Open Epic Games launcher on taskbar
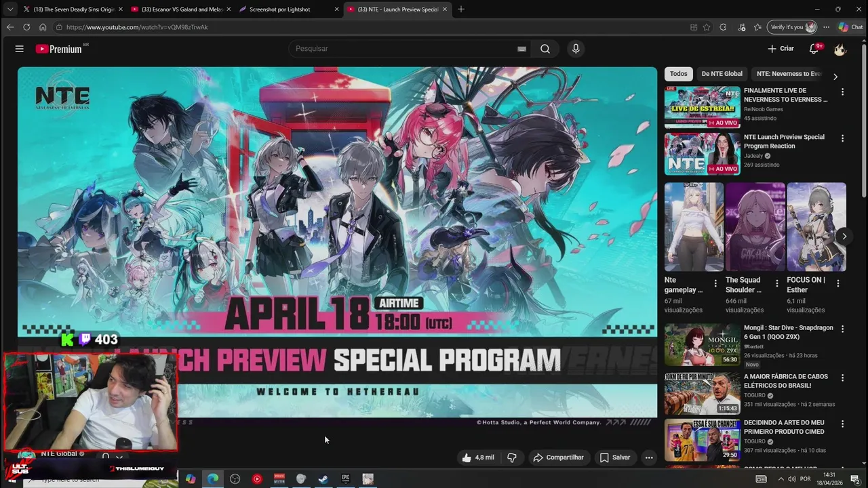Screen dimensions: 868x488 pyautogui.click(x=346, y=479)
